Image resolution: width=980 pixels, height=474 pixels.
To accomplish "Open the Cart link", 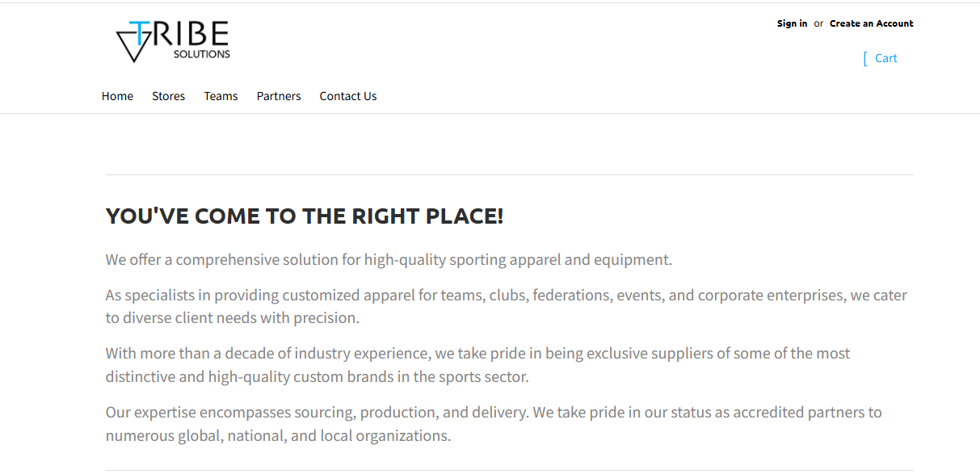I will click(885, 58).
